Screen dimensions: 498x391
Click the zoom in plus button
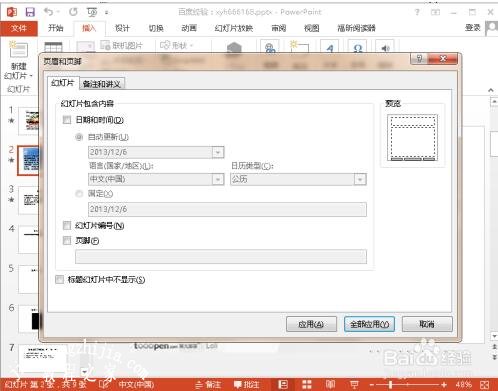[x=444, y=385]
